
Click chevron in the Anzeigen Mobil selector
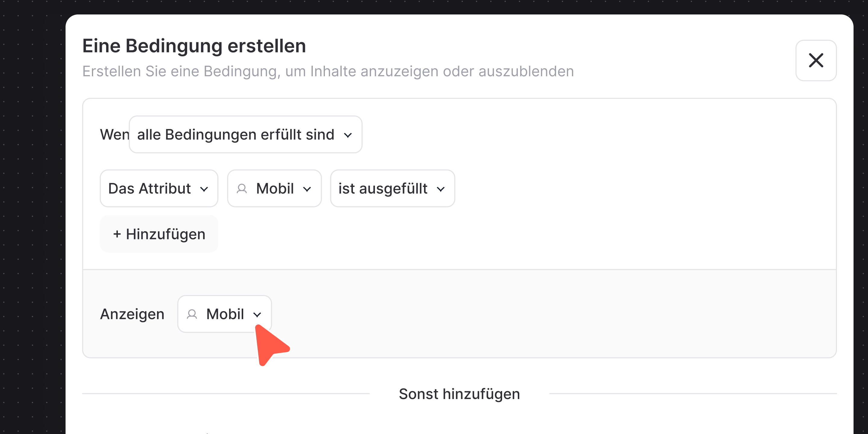point(257,315)
